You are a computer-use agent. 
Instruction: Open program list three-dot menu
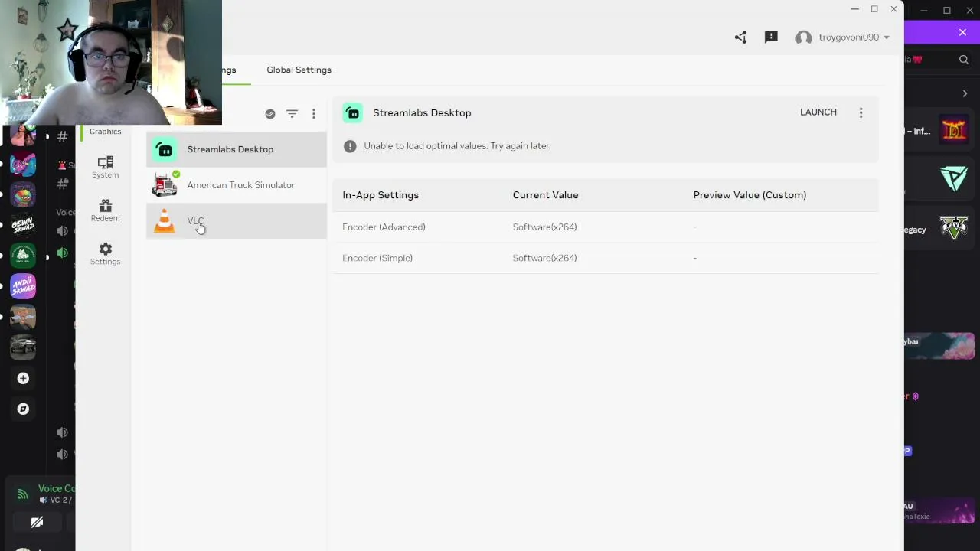click(x=313, y=114)
